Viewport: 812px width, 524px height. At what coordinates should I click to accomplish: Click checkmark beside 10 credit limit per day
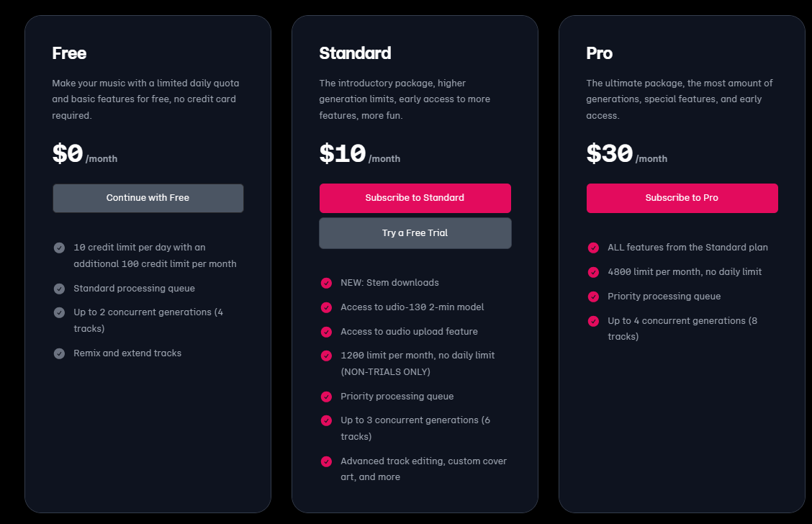[x=59, y=248]
